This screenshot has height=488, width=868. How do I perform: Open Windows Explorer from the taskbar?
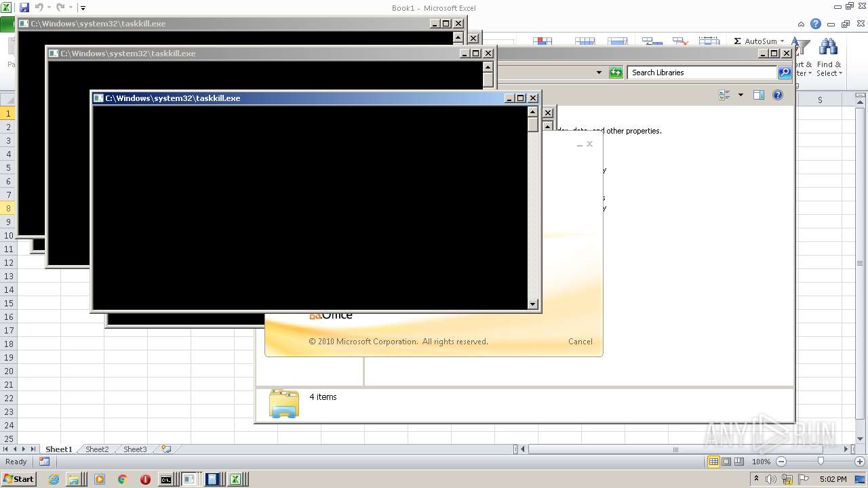click(73, 479)
